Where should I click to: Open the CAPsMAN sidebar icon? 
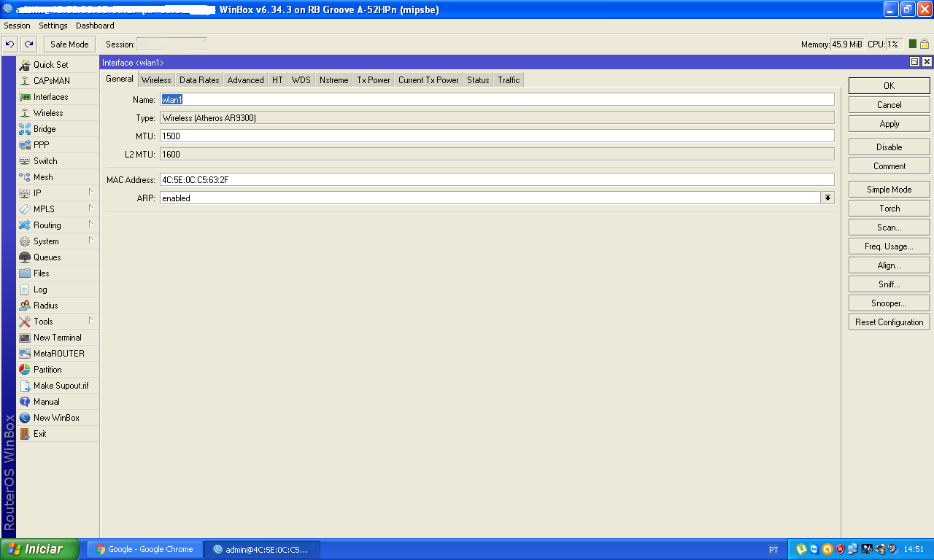pyautogui.click(x=25, y=81)
